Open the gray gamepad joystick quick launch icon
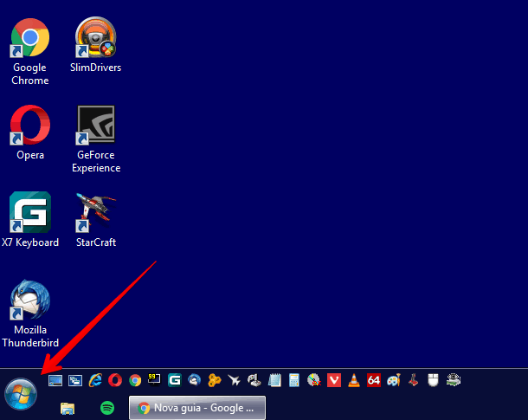Viewport: 528px width, 420px height. pos(254,380)
